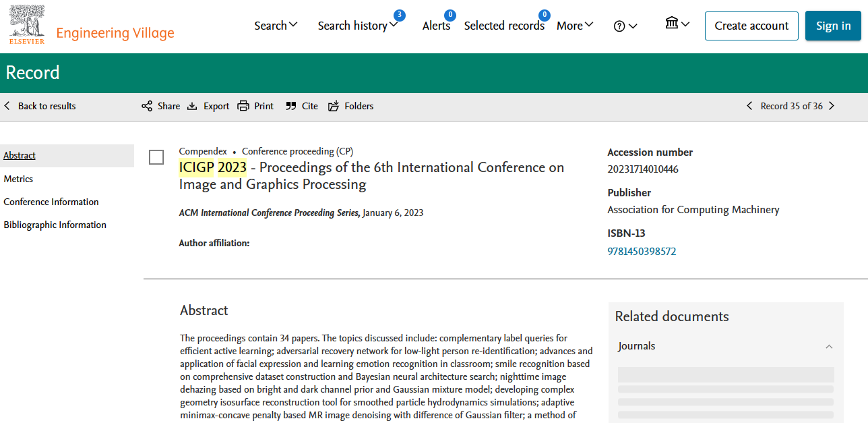Go to next record arrow
868x423 pixels.
tap(832, 106)
